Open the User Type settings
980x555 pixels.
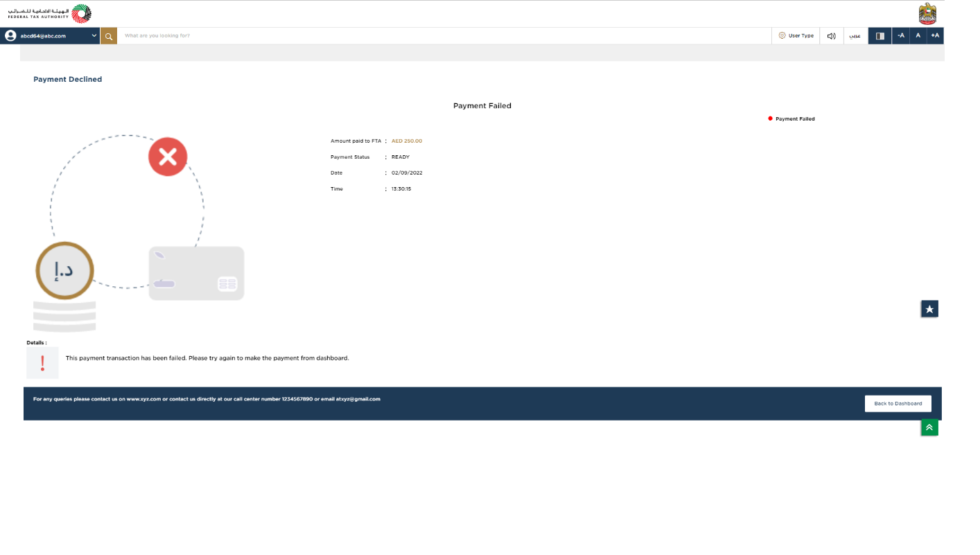pos(796,35)
